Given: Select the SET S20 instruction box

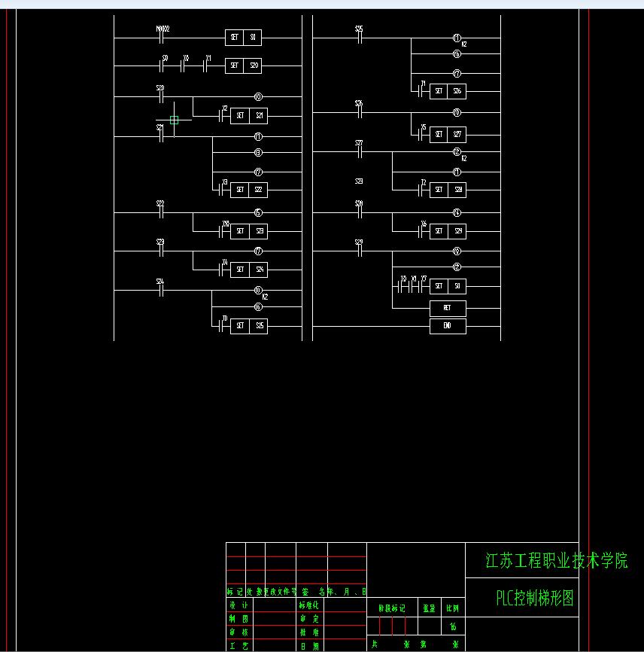Looking at the screenshot, I should click(x=243, y=66).
